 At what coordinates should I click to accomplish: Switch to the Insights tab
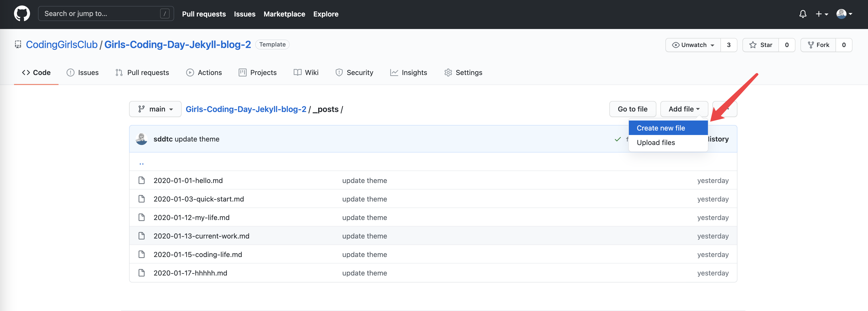point(408,72)
